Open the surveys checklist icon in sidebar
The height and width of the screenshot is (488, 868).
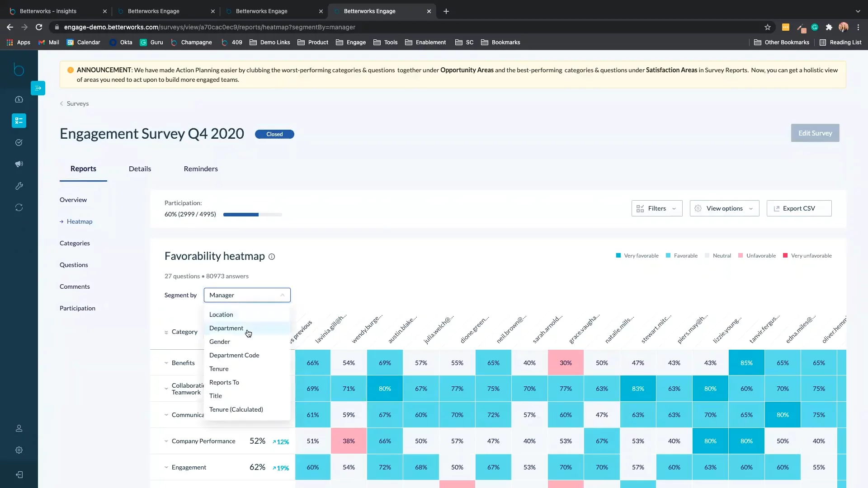(19, 121)
